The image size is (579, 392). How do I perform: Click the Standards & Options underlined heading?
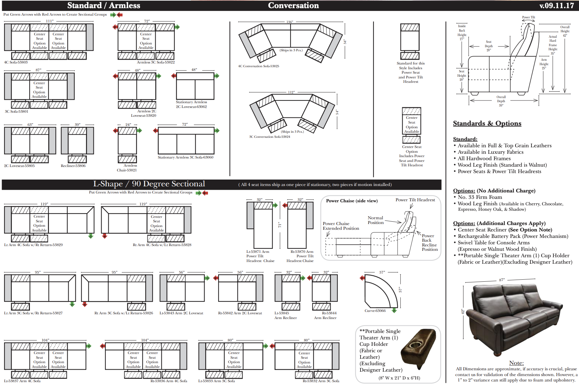coord(487,124)
